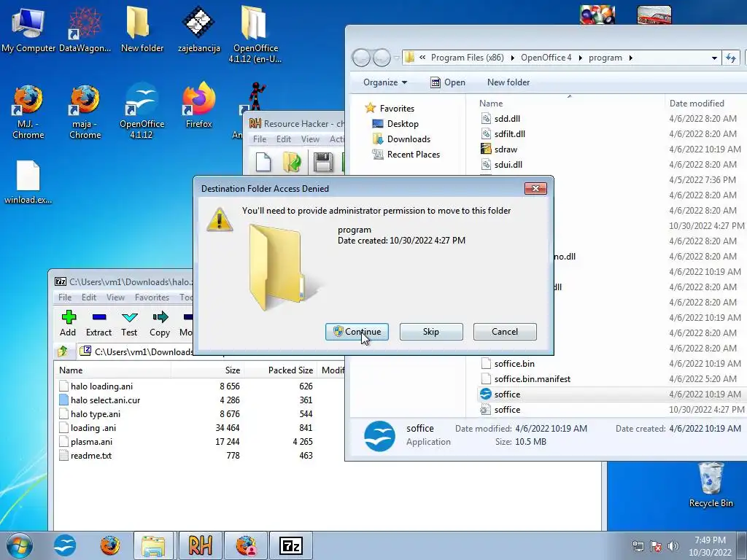Open Organize dropdown in Explorer
Viewport: 747px width, 560px height.
(385, 82)
